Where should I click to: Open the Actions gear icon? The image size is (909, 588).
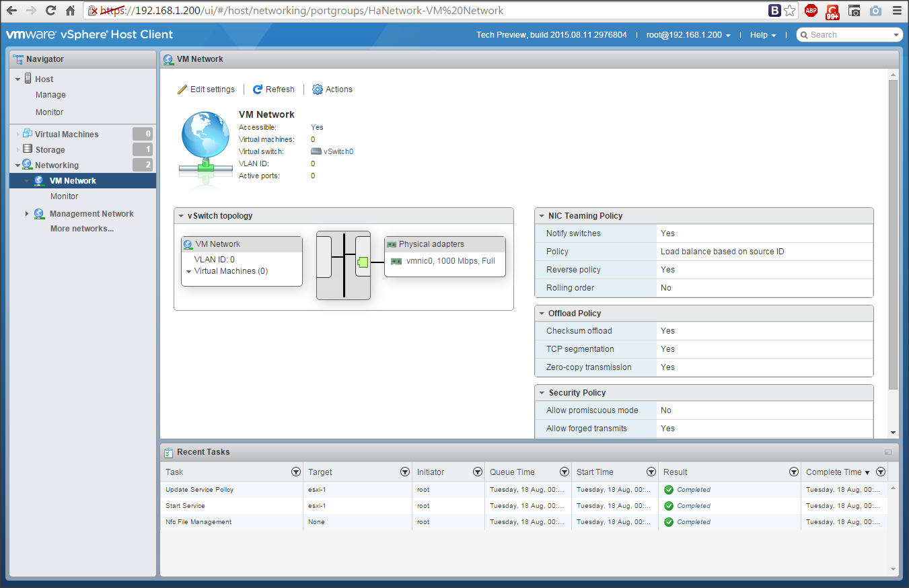[x=318, y=89]
